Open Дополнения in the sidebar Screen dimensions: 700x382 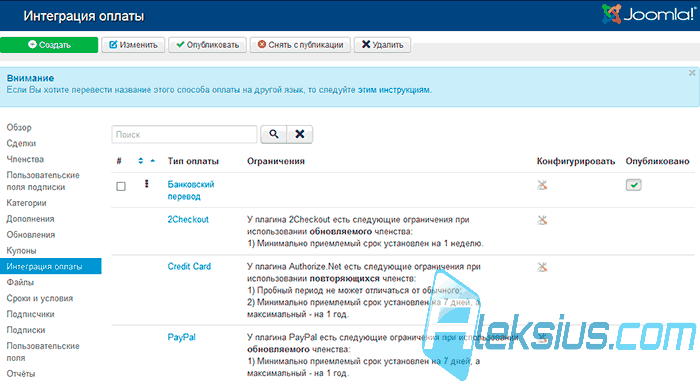coord(30,219)
